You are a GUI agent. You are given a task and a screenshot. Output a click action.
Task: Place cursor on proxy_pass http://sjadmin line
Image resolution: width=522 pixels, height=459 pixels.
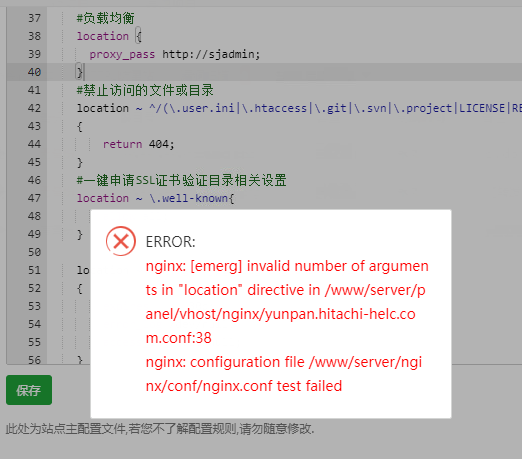(174, 54)
